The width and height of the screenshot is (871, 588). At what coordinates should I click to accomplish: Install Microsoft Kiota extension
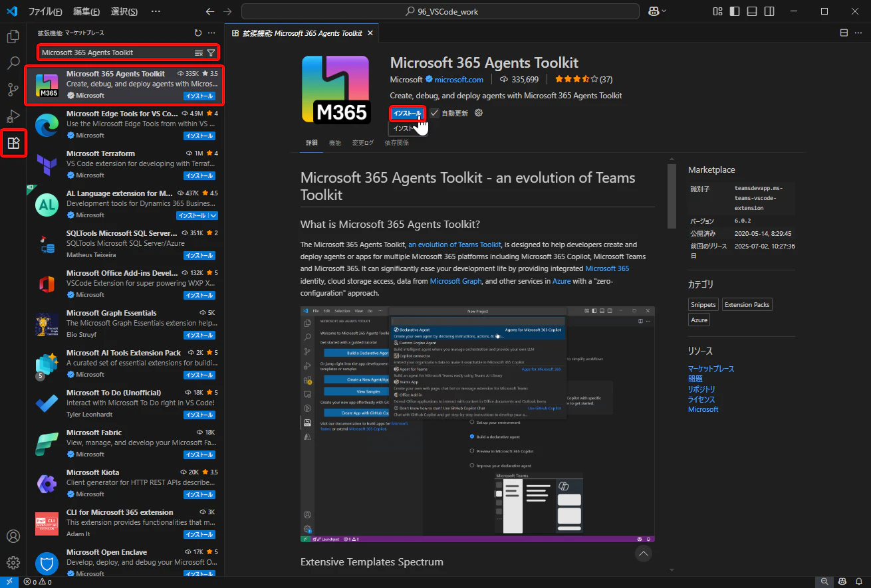(199, 494)
